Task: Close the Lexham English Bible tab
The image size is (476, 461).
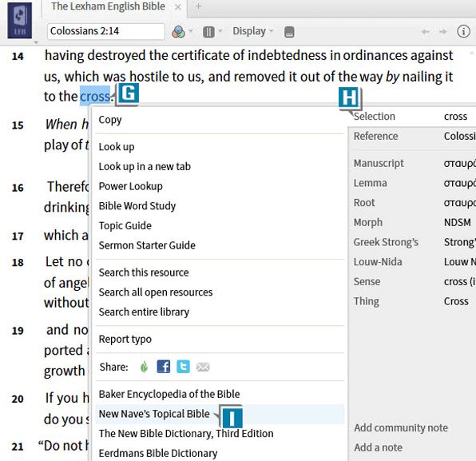Action: coord(178,7)
